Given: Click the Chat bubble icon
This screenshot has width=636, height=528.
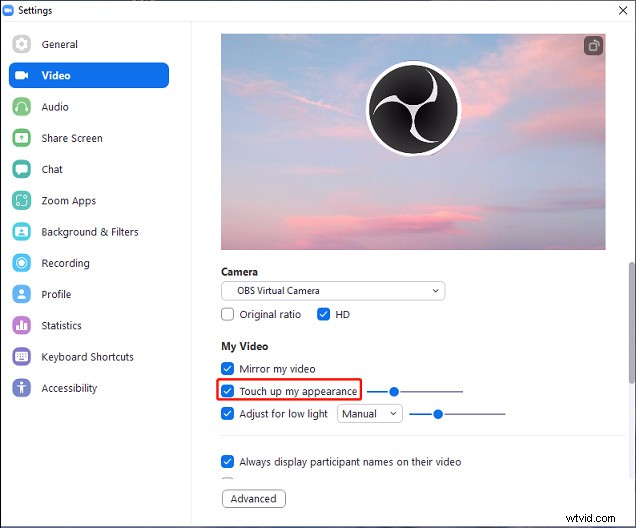Looking at the screenshot, I should pos(21,169).
